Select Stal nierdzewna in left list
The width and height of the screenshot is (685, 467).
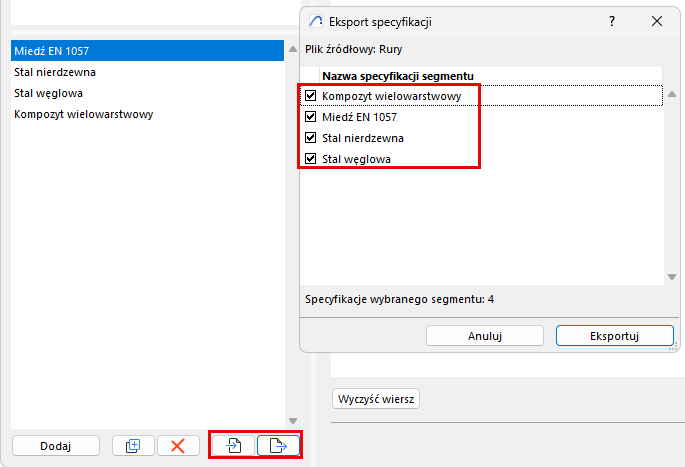click(x=148, y=72)
